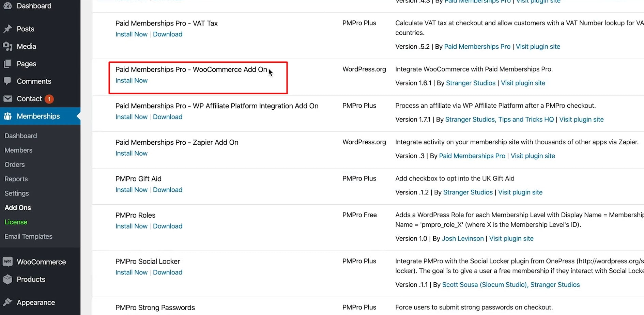The image size is (644, 315).
Task: Open the License submenu item
Action: point(16,222)
